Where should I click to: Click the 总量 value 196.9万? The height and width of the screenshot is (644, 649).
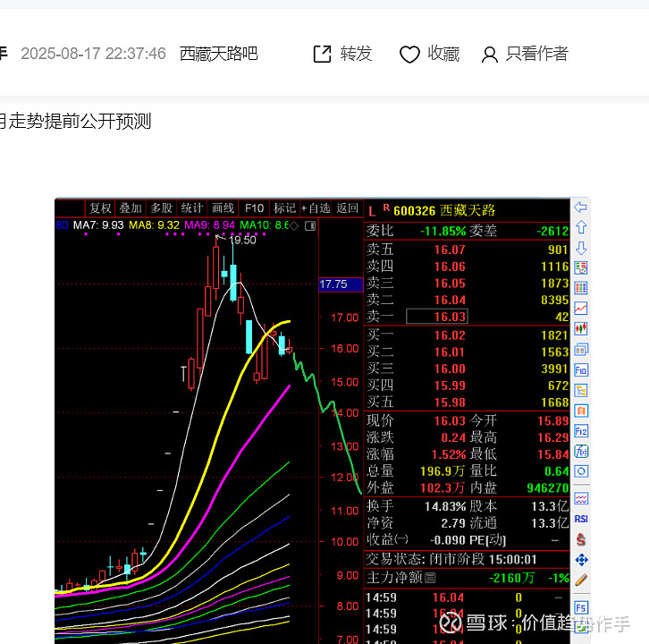click(x=442, y=471)
